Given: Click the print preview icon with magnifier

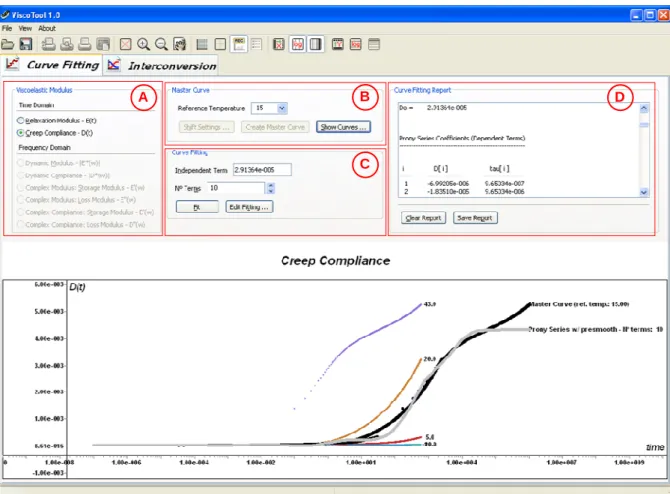Looking at the screenshot, I should 67,44.
